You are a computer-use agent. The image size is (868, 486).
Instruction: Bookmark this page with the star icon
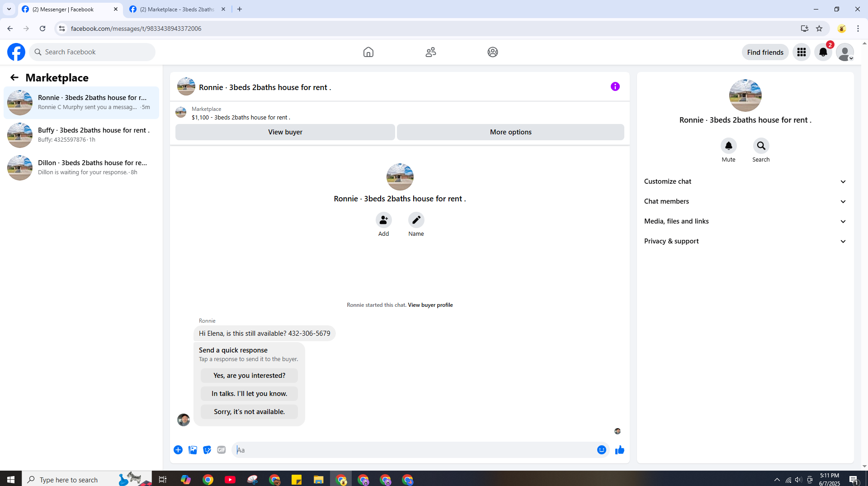[x=819, y=29]
